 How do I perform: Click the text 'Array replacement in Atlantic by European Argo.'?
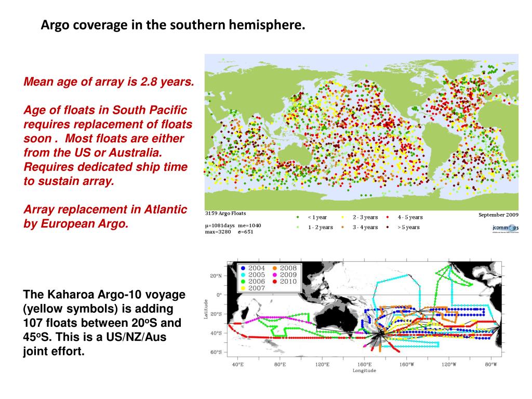[105, 217]
